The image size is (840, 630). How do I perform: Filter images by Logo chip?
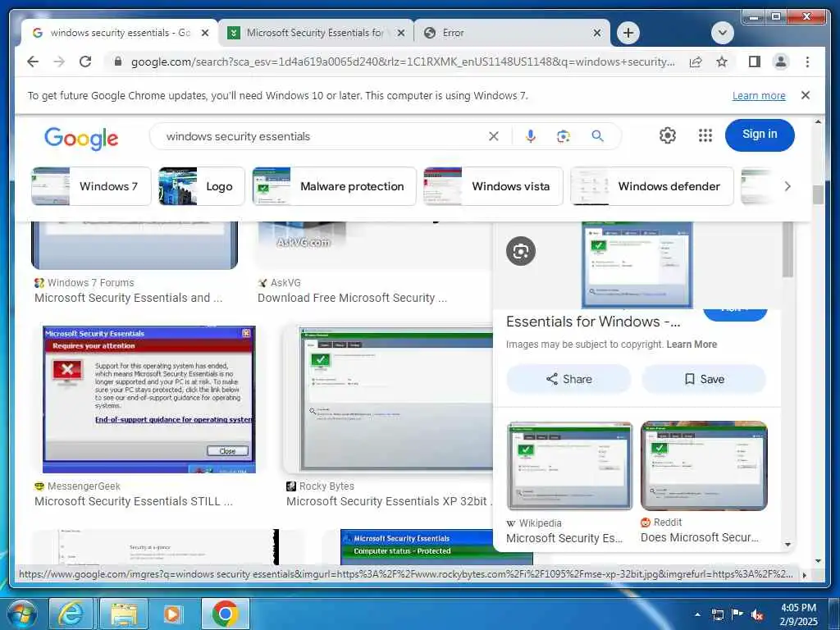point(202,186)
